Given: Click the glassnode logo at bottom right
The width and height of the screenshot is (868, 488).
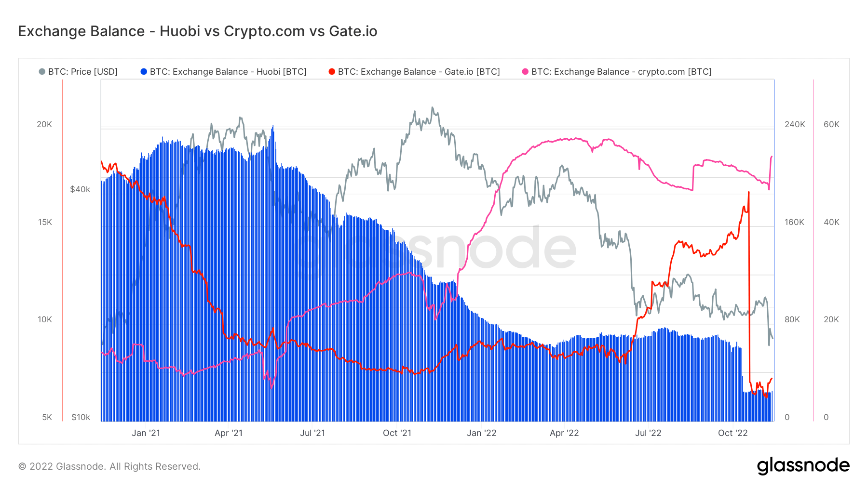Looking at the screenshot, I should click(803, 466).
